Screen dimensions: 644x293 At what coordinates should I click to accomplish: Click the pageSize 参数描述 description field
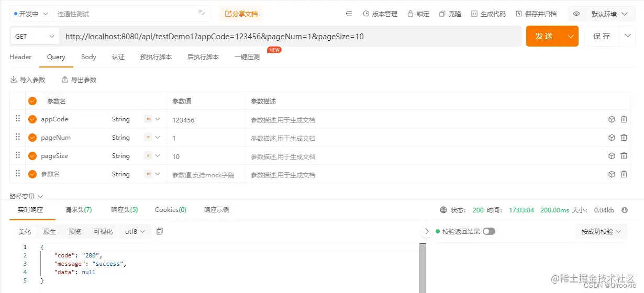coord(424,156)
